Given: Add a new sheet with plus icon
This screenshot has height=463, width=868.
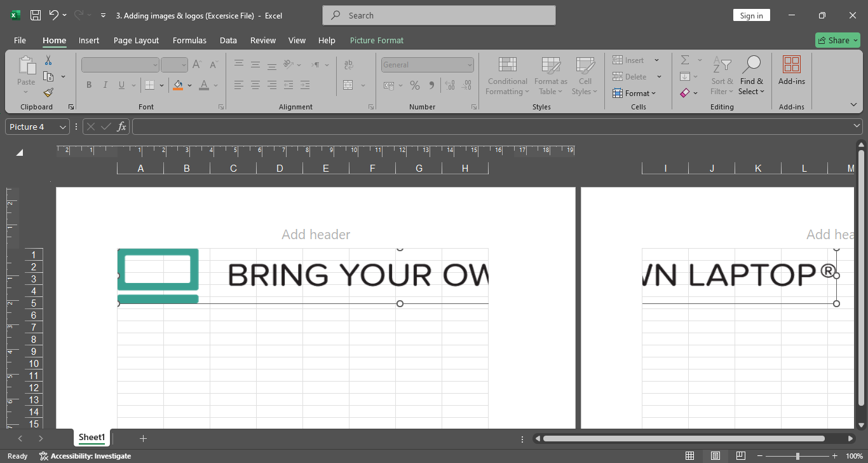Looking at the screenshot, I should coord(143,438).
